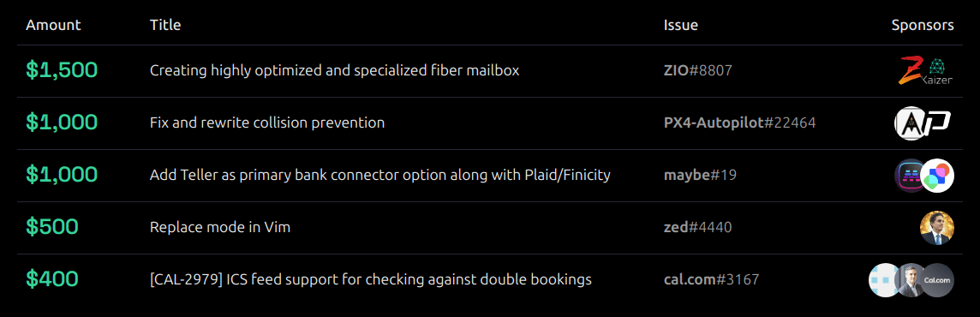This screenshot has height=317, width=980.
Task: Open the Kaizer sponsor logo
Action: coord(938,72)
